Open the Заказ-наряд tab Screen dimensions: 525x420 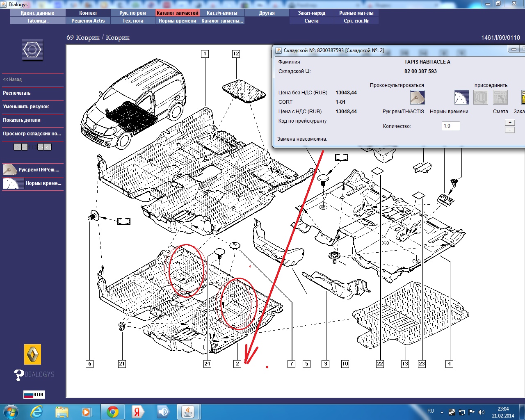(x=312, y=13)
